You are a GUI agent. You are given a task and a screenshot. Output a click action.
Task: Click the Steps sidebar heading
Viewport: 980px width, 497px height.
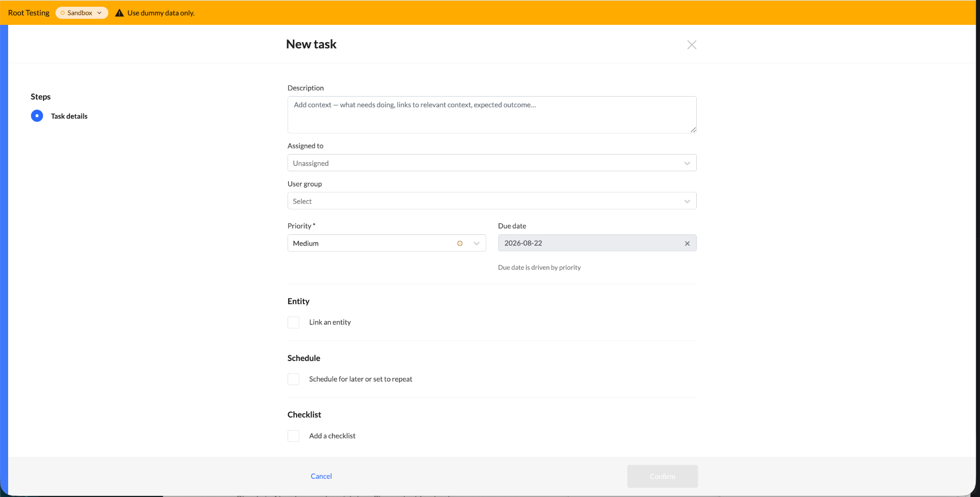(41, 97)
